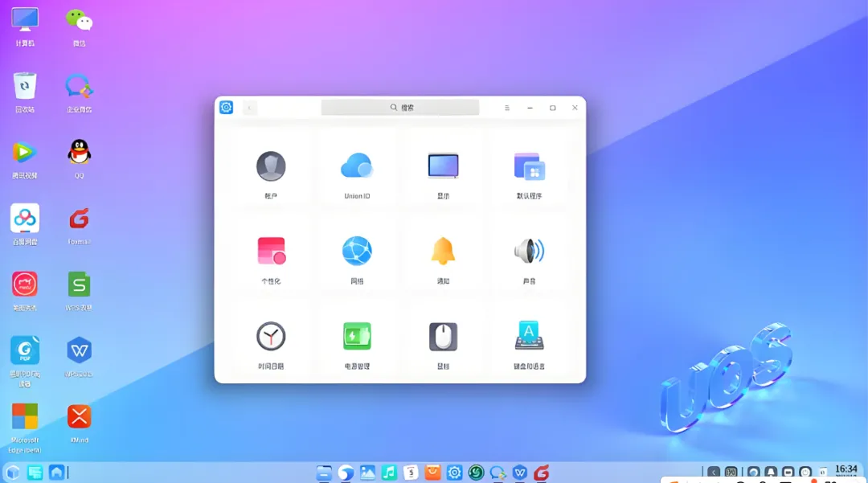Open WPS Office icon in the dock
This screenshot has width=868, height=483.
[519, 473]
